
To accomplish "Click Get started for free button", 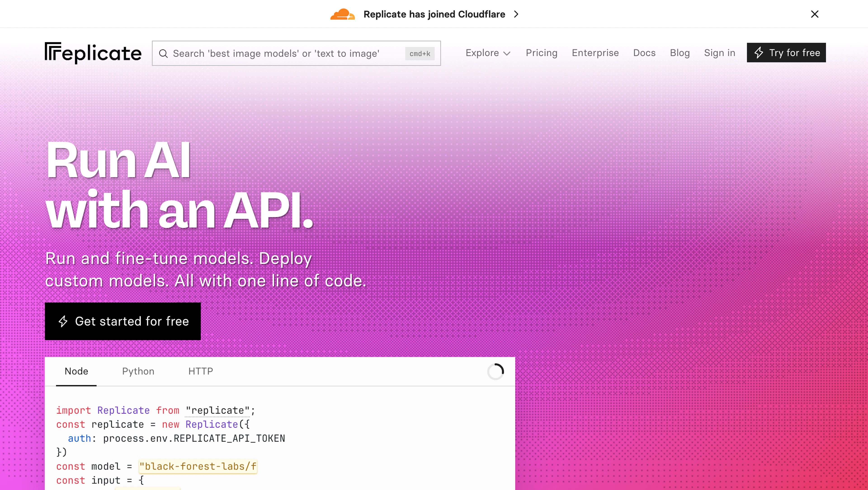I will click(123, 321).
